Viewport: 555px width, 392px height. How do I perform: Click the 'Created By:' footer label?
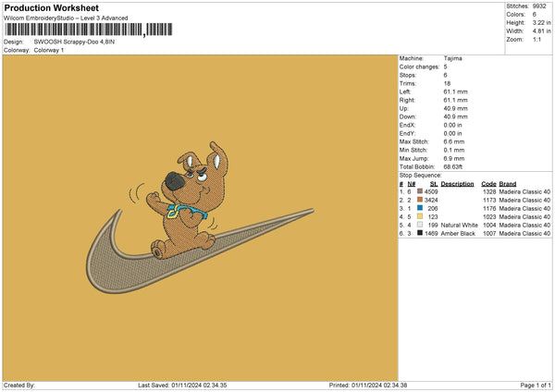click(x=19, y=385)
